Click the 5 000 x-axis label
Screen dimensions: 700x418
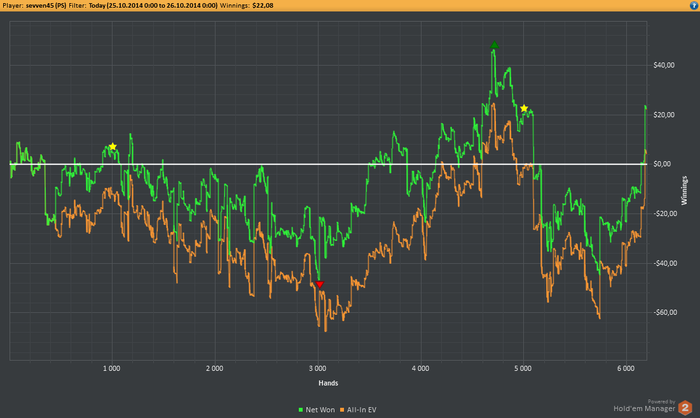(x=523, y=368)
